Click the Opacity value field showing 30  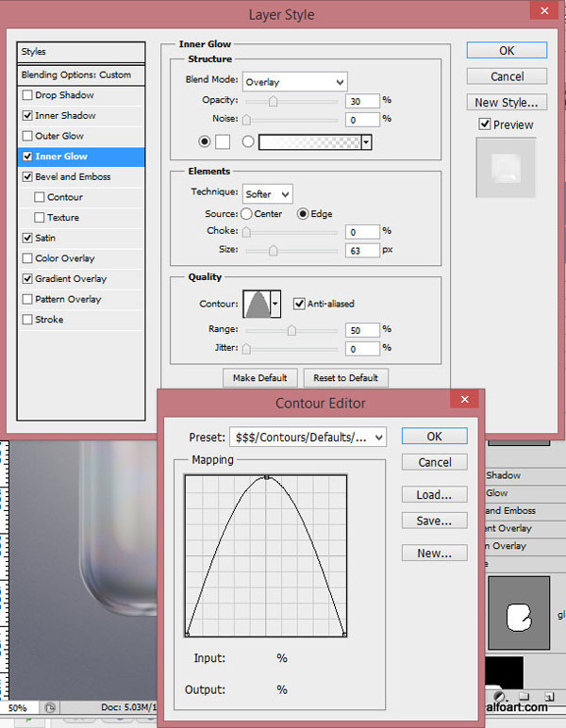point(362,101)
